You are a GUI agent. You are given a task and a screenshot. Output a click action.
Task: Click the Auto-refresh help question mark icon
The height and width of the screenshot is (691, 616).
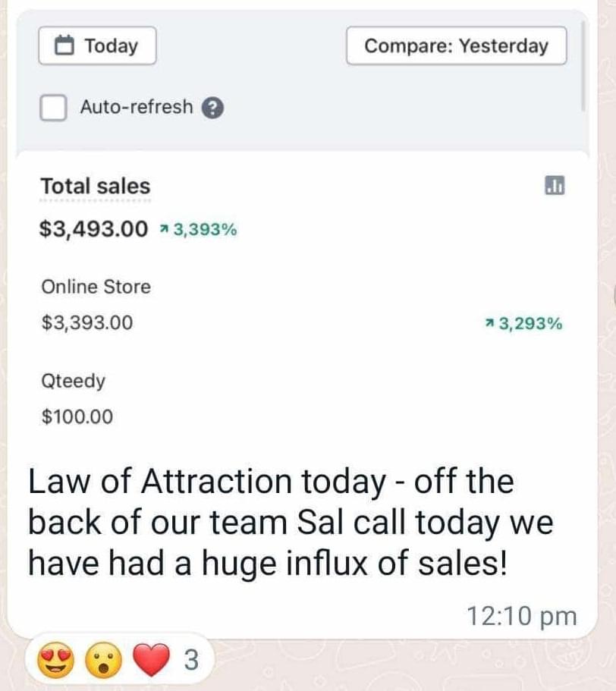(x=213, y=108)
